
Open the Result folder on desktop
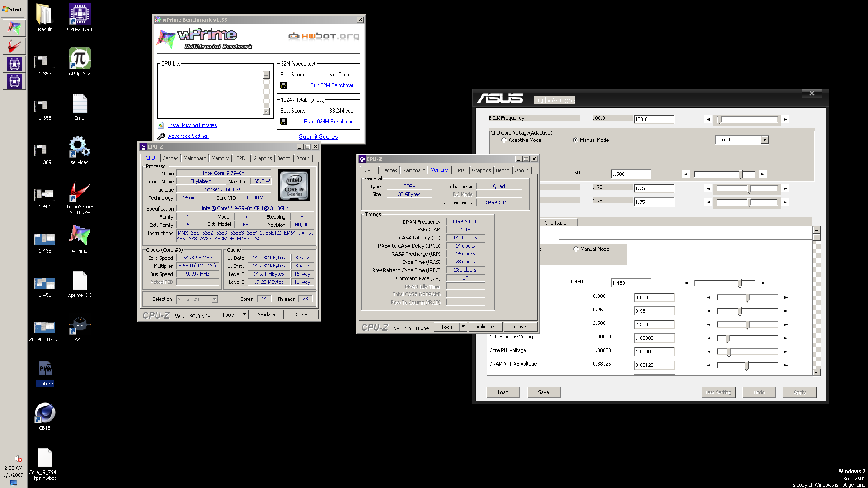click(44, 18)
